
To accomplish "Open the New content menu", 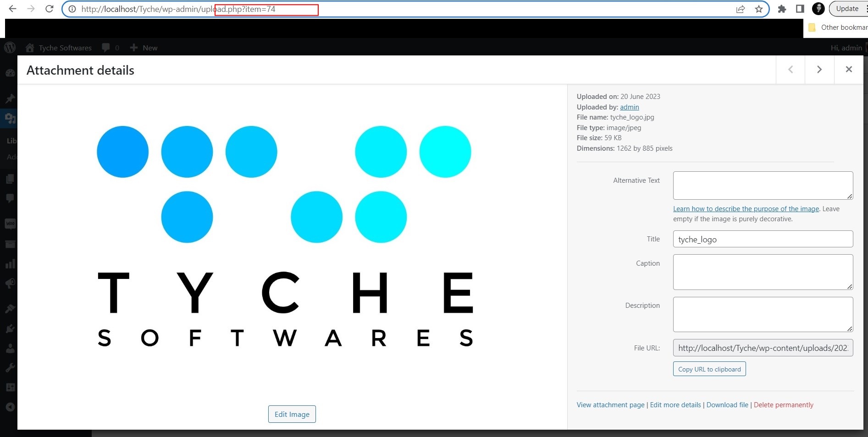I will [x=144, y=48].
